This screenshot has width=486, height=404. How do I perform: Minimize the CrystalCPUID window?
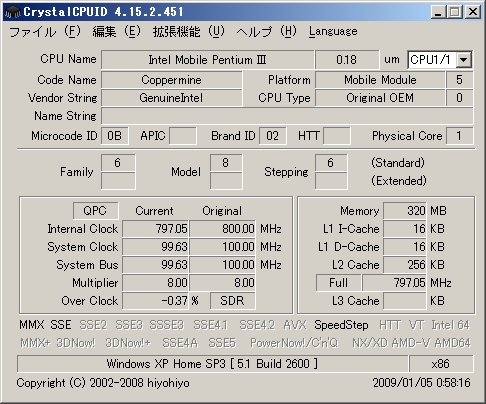pyautogui.click(x=438, y=12)
